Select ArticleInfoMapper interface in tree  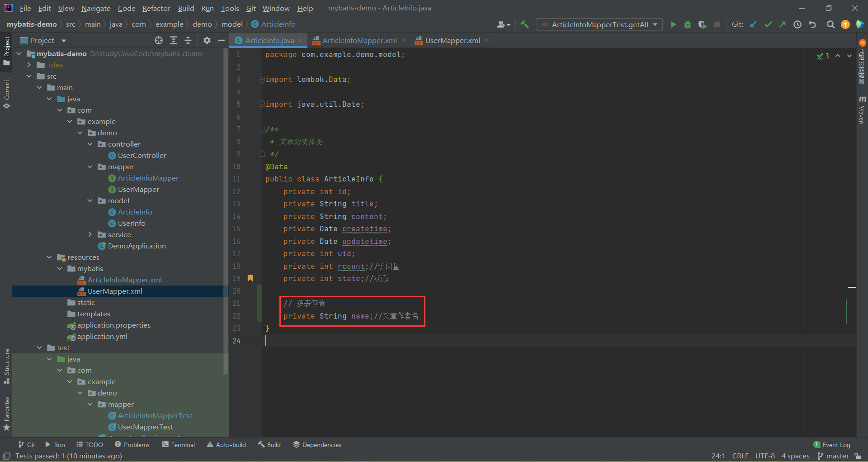tap(148, 178)
